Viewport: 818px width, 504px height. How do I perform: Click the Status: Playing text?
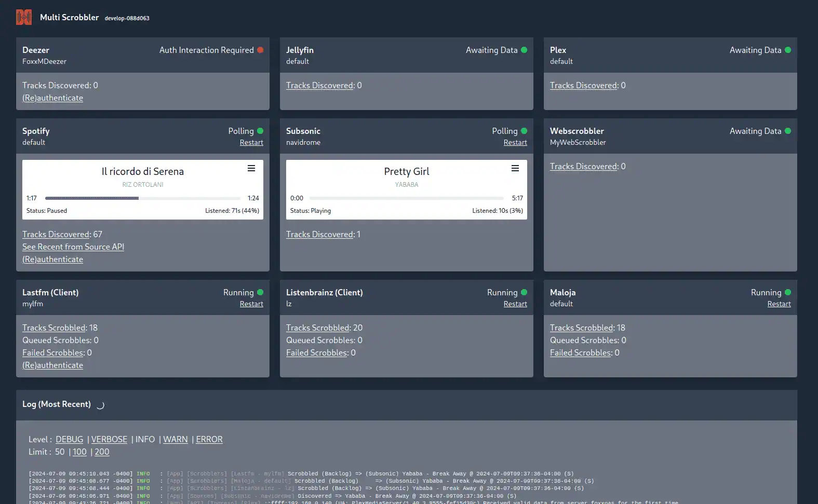tap(311, 211)
